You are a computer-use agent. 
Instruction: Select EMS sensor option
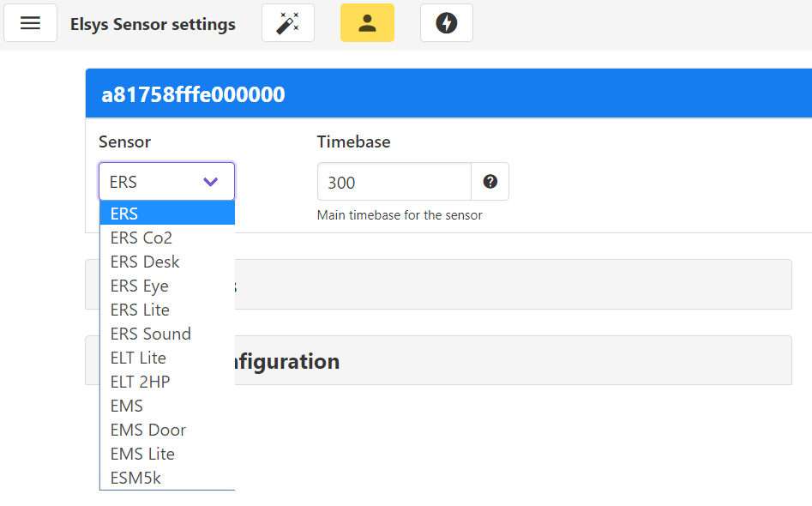tap(167, 406)
